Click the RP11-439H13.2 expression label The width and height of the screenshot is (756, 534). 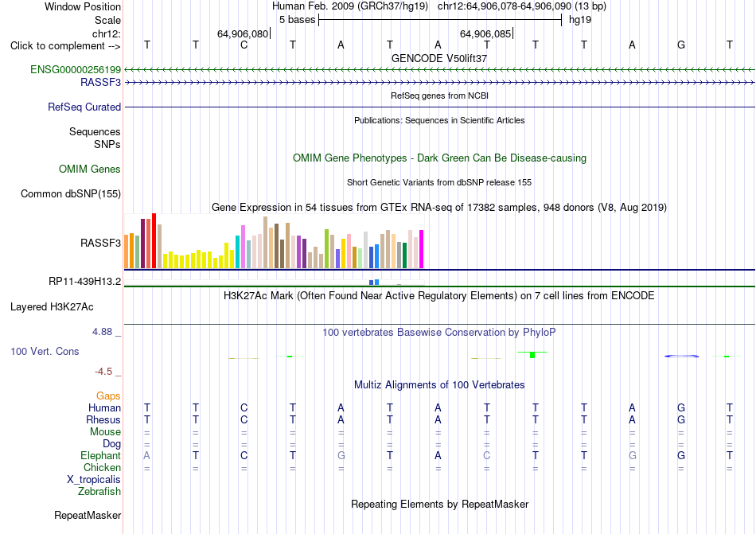(85, 281)
